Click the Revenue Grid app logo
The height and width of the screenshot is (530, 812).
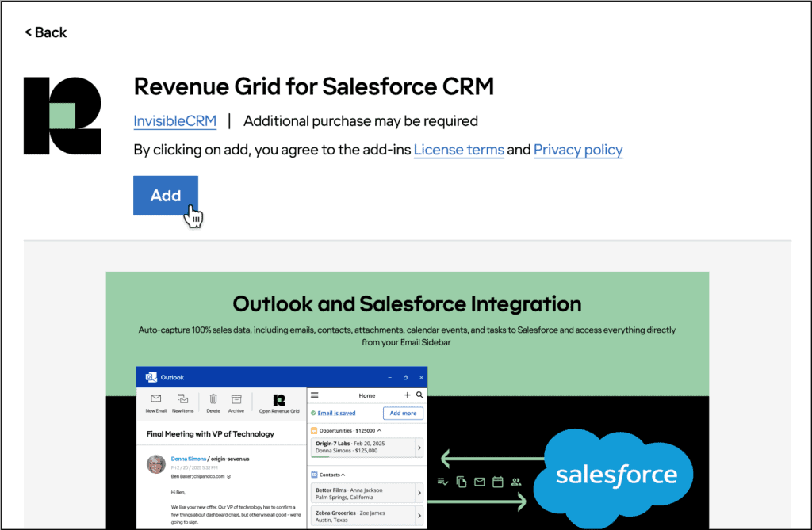pos(63,116)
